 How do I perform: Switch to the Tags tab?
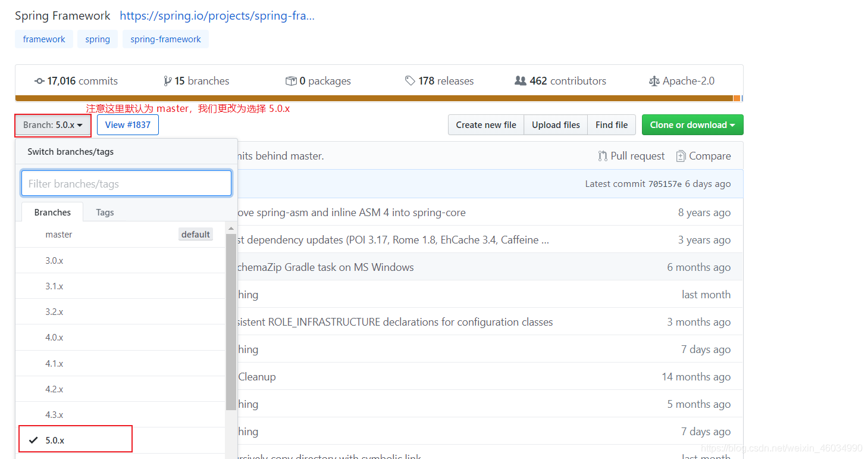[105, 213]
